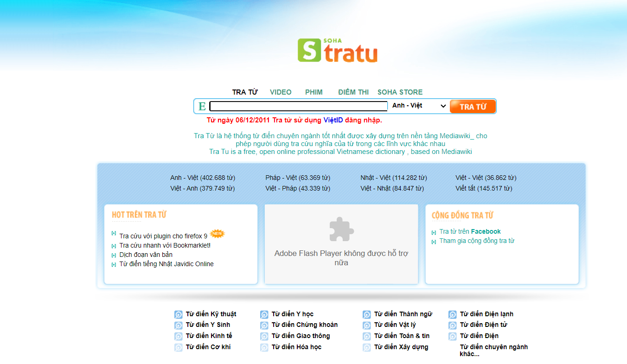Click the icon beside Từ điển Y học
This screenshot has height=364, width=627.
[264, 314]
